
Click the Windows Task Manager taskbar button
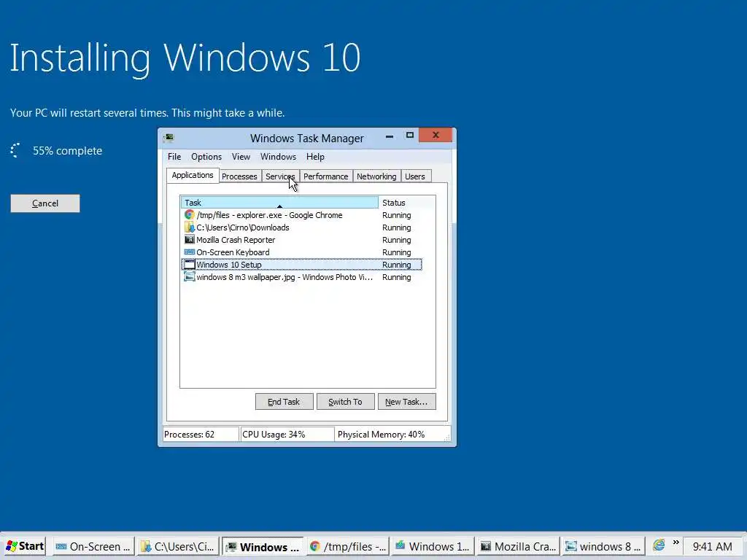263,546
